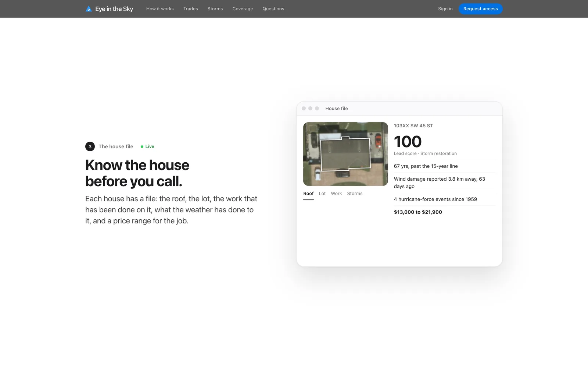Screen dimensions: 588x368
Task: Open the How it works page
Action: coord(160,9)
